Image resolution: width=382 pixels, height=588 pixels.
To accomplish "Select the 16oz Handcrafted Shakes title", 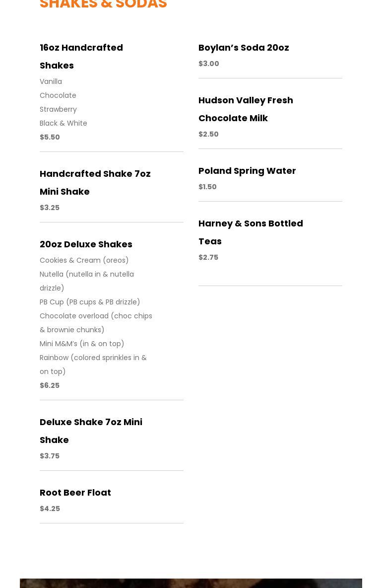I will (x=81, y=56).
